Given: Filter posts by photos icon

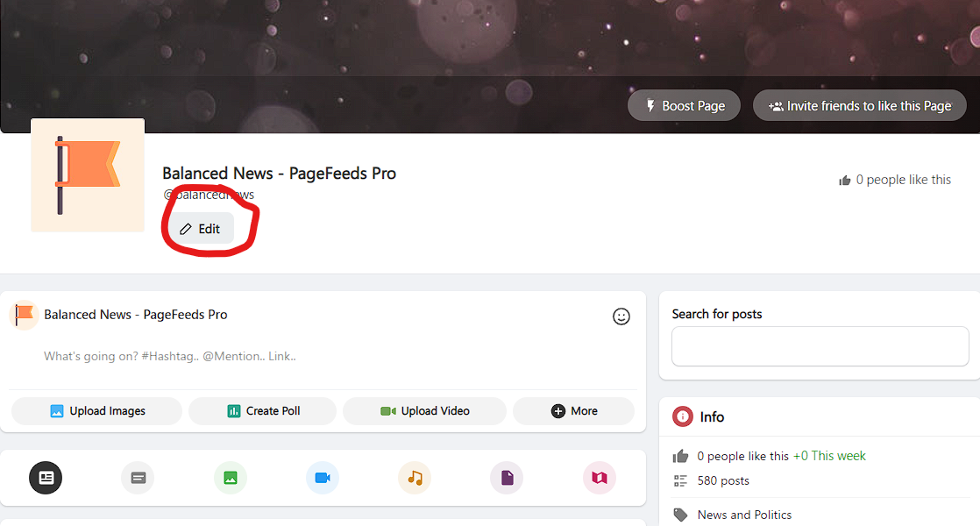Looking at the screenshot, I should [x=230, y=478].
